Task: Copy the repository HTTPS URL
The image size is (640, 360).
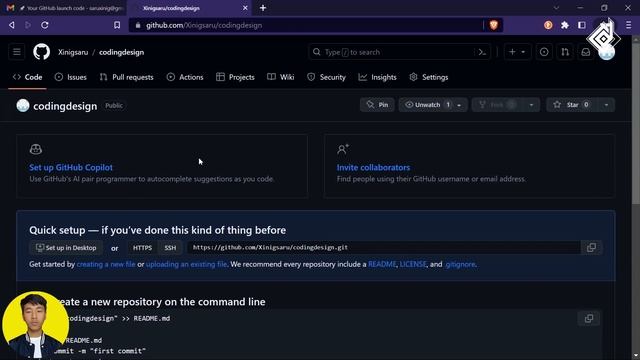Action: coord(591,247)
